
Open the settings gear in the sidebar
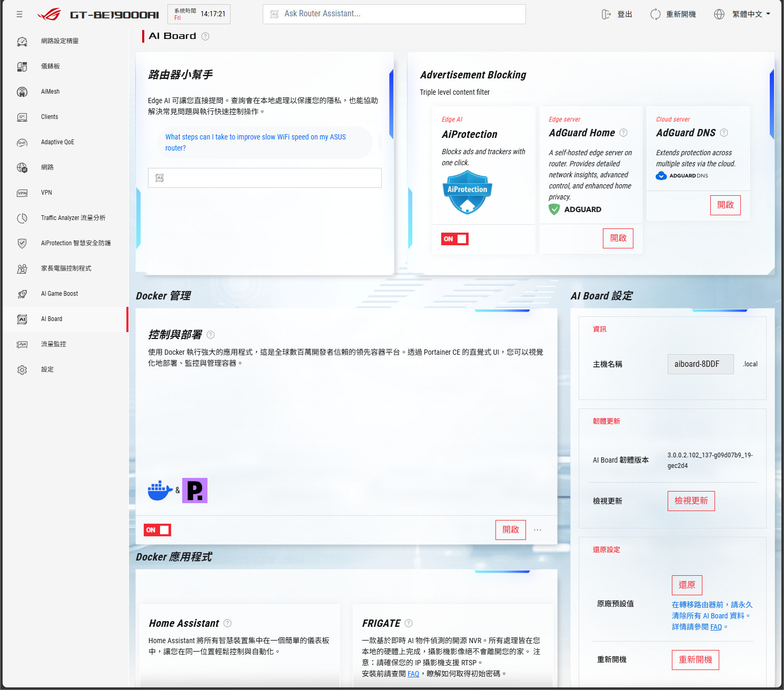(x=22, y=369)
